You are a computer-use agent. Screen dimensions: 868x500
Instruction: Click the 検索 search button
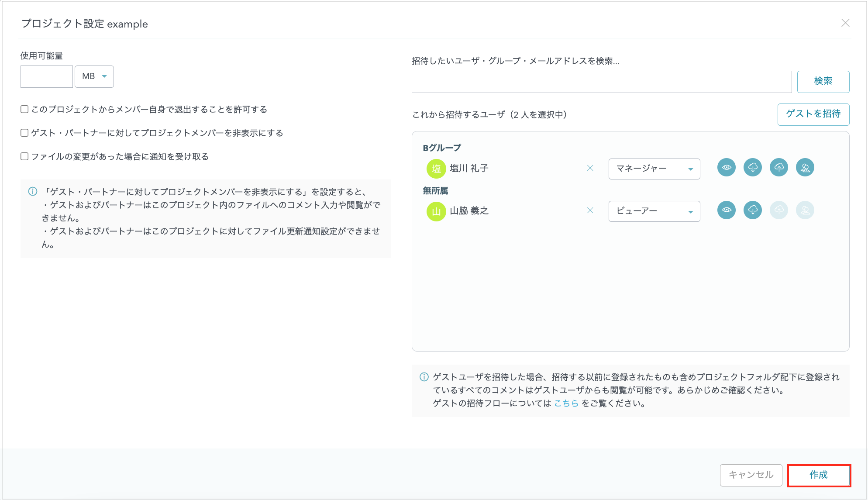(x=823, y=82)
